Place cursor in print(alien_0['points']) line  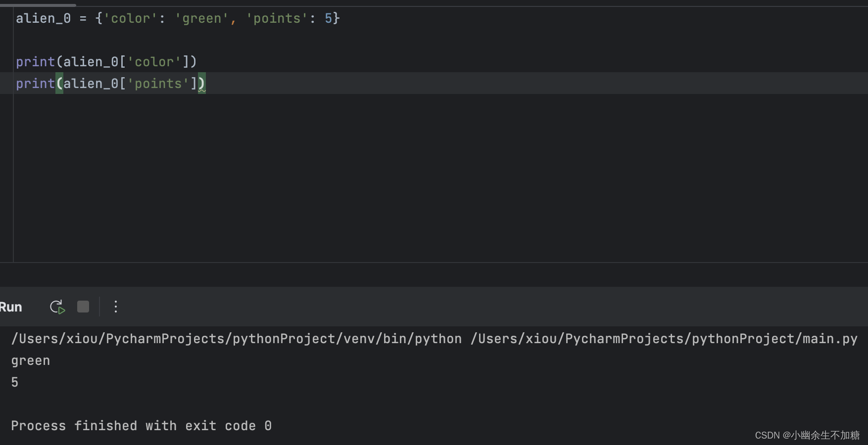point(110,84)
